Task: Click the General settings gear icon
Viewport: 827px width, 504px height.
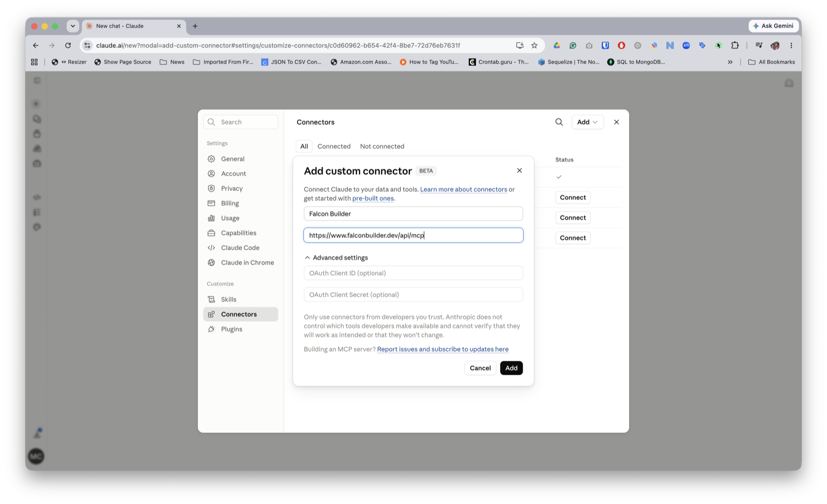Action: pos(211,159)
